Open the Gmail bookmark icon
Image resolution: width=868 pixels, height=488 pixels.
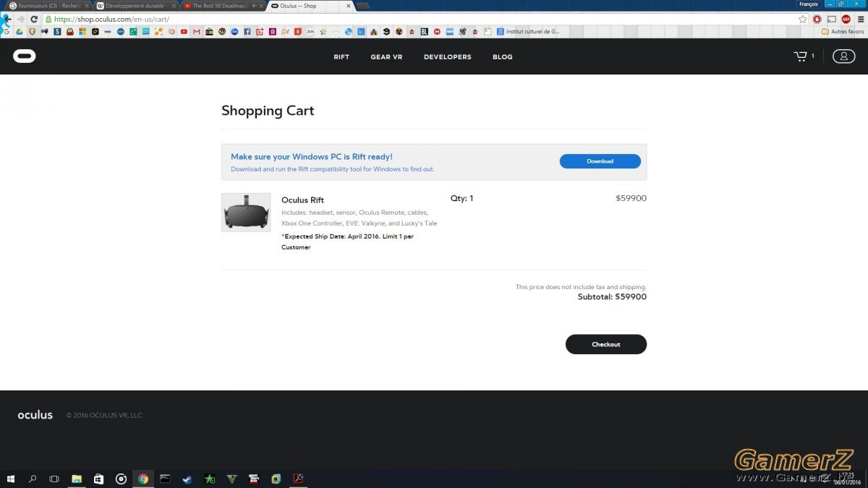[x=196, y=32]
